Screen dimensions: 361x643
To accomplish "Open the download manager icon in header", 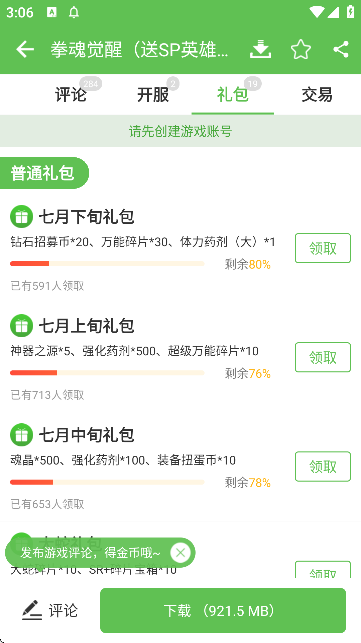I will pos(260,49).
